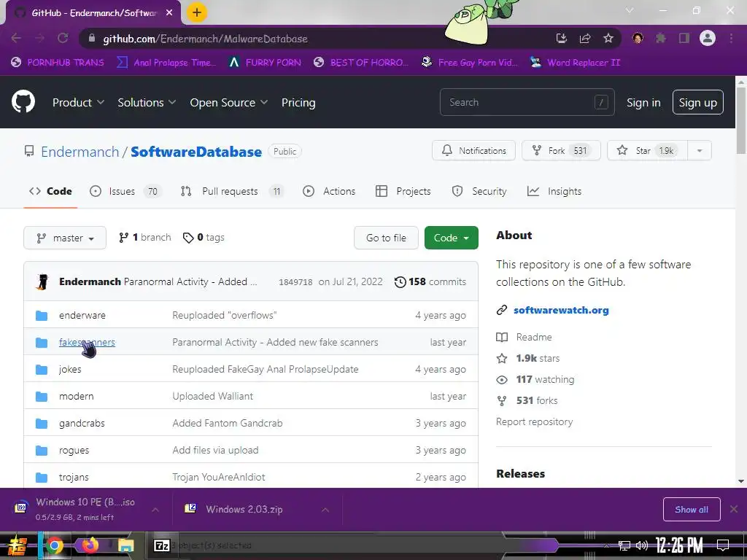
Task: Click the GitHub search field
Action: pos(527,102)
